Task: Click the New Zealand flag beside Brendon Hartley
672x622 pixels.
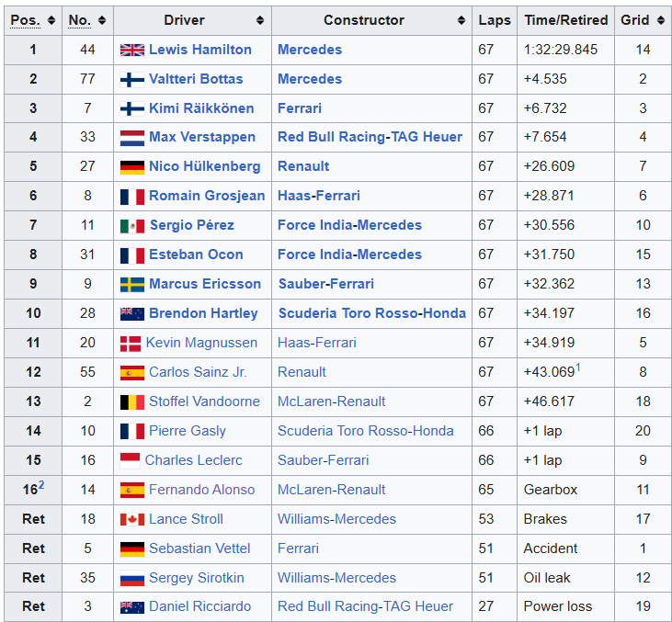Action: [132, 314]
